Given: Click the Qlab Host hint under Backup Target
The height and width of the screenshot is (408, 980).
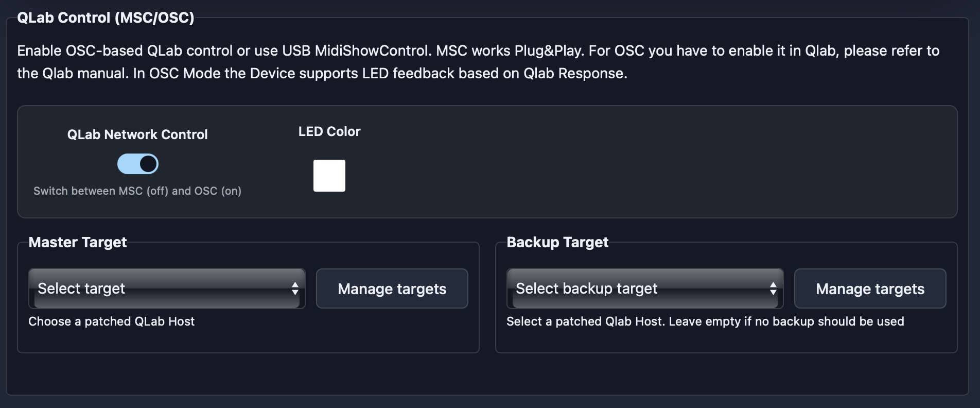Looking at the screenshot, I should [x=706, y=321].
